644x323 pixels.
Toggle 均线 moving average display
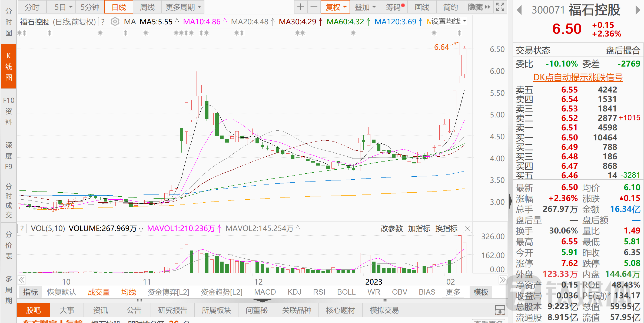(128, 292)
